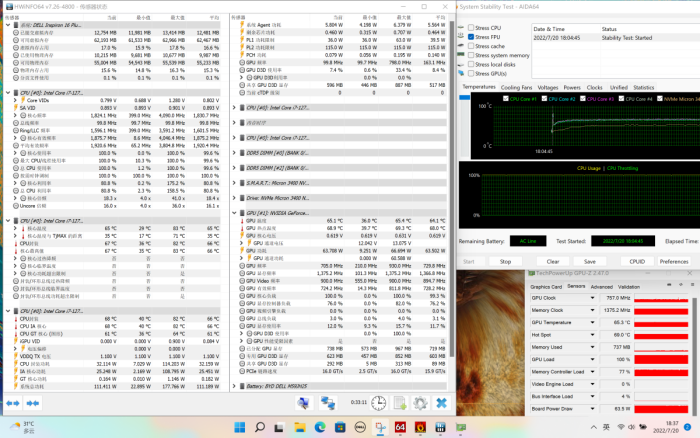
Task: Click the GPU Load red graph bar
Action: (x=661, y=359)
